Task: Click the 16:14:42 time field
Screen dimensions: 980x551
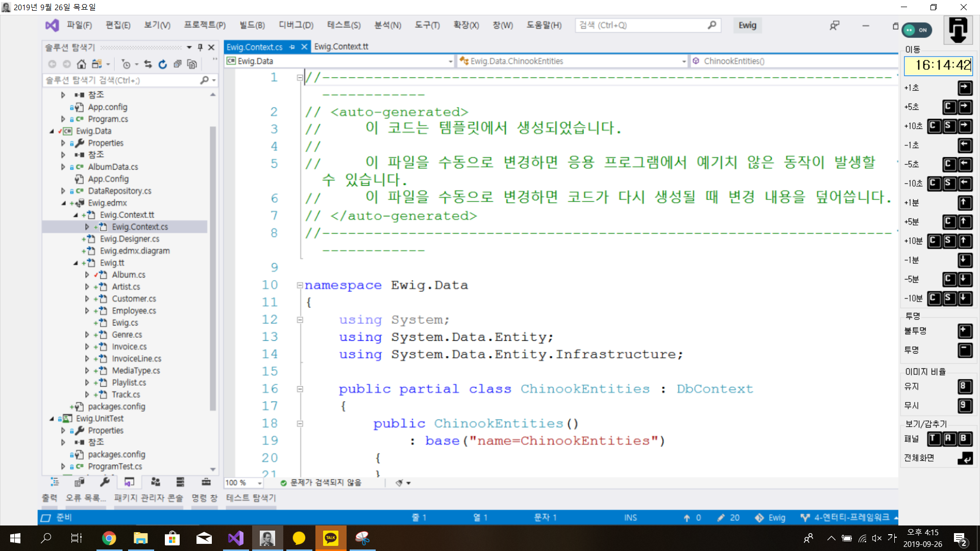Action: pyautogui.click(x=938, y=65)
